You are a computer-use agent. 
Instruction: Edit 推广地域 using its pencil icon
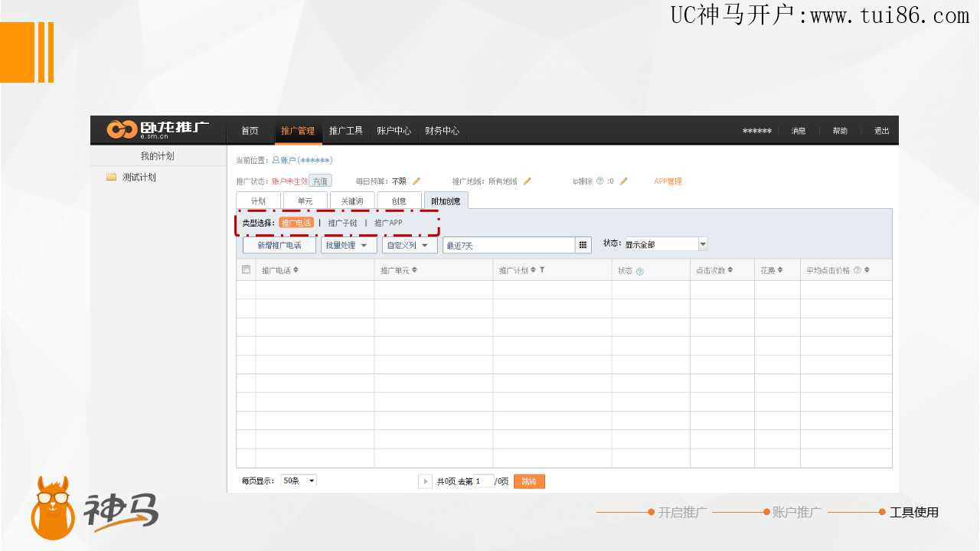pos(528,181)
